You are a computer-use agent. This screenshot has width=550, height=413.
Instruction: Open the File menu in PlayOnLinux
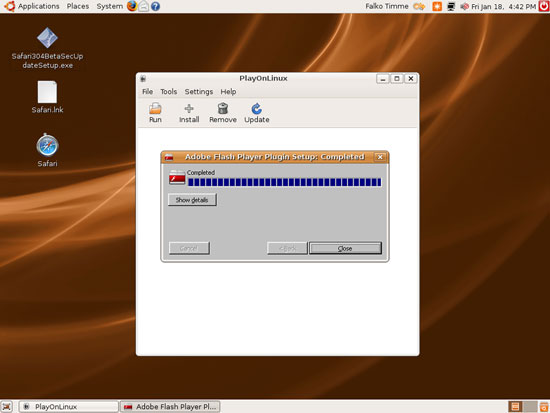coord(147,92)
